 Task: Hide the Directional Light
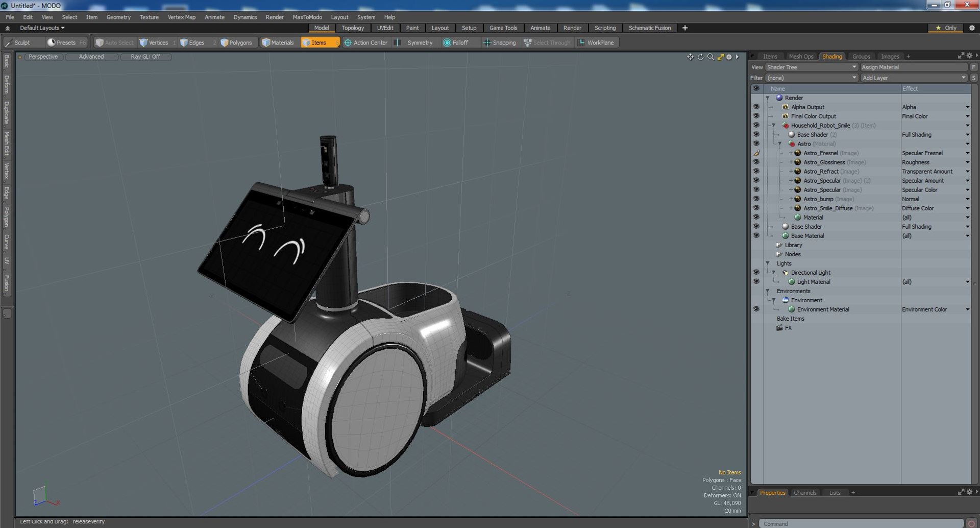[x=756, y=272]
